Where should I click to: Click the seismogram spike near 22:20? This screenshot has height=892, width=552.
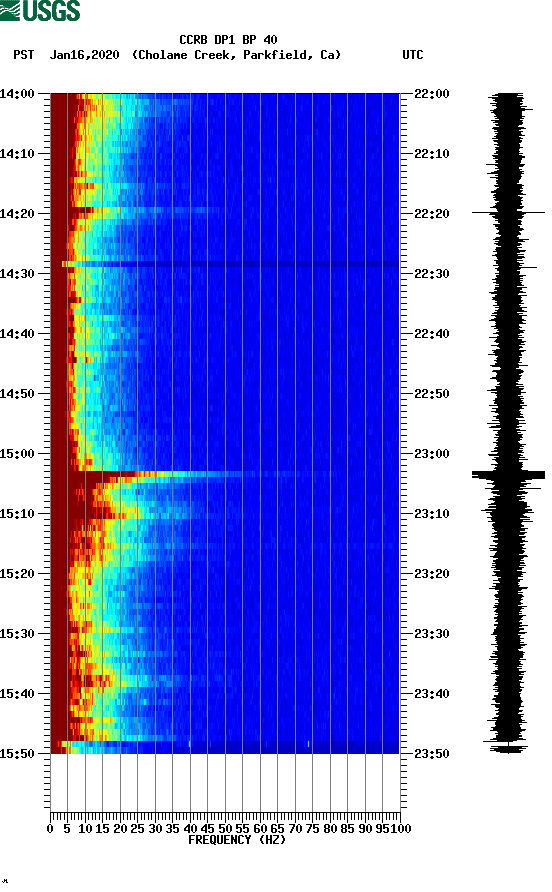(508, 213)
